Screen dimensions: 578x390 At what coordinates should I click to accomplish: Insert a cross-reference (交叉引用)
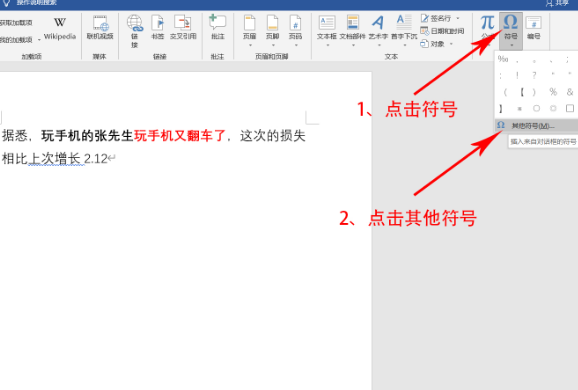[183, 28]
